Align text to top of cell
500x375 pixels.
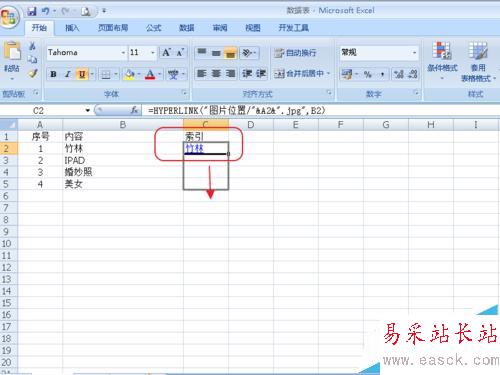(x=202, y=52)
